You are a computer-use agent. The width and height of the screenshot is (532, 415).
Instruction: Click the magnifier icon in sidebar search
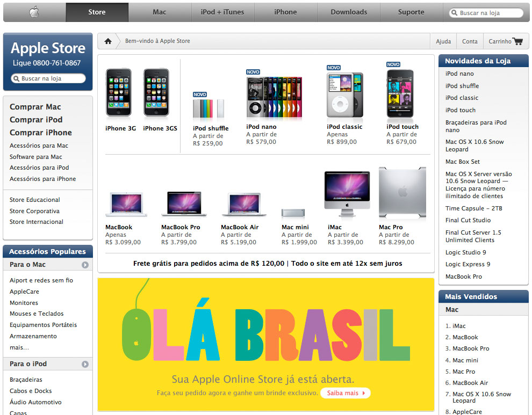pos(16,79)
